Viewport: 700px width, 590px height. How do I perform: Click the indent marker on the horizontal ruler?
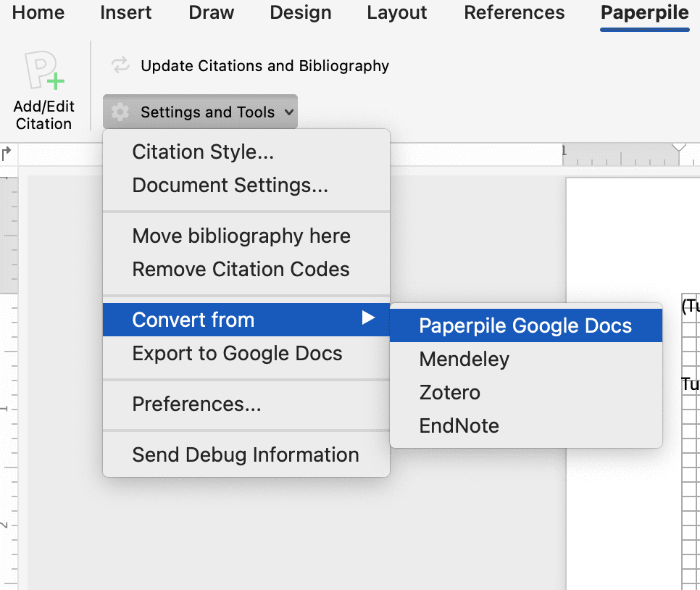(678, 147)
